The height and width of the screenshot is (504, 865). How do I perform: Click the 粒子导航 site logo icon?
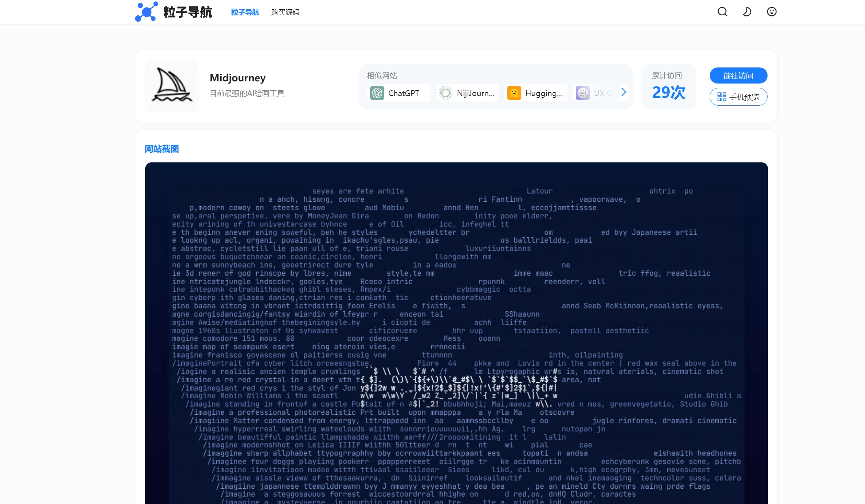point(146,12)
